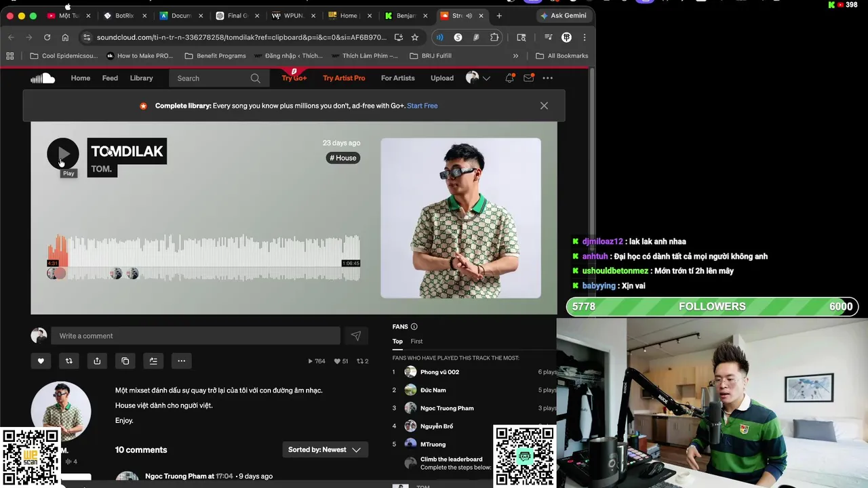The width and height of the screenshot is (868, 488).
Task: Open fan Phong vũ 002 profile
Action: [x=439, y=372]
